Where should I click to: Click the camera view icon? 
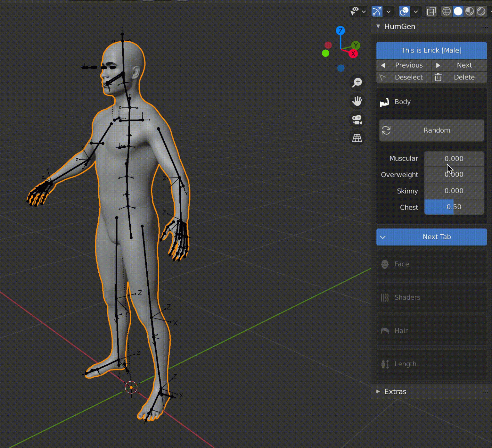pyautogui.click(x=357, y=120)
